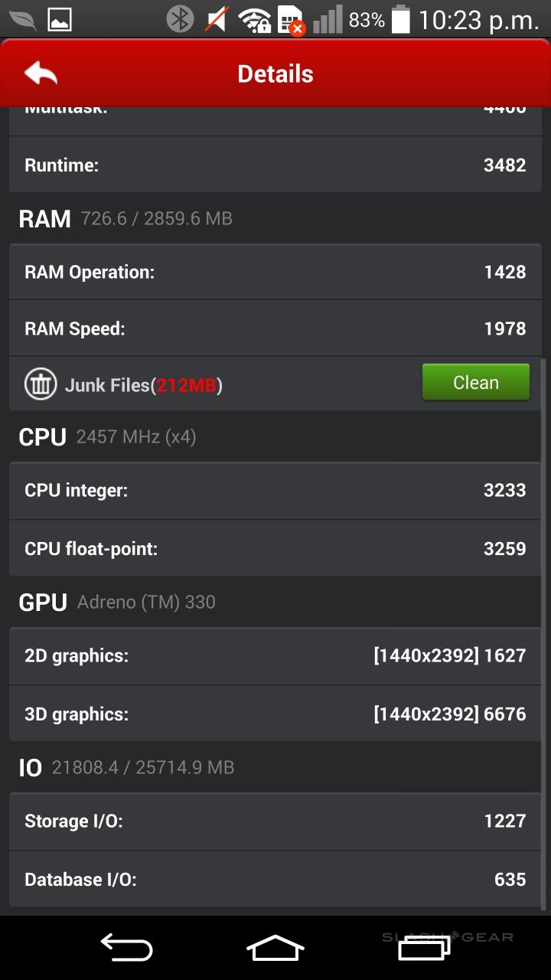Tap the back arrow in Details header

pyautogui.click(x=41, y=73)
